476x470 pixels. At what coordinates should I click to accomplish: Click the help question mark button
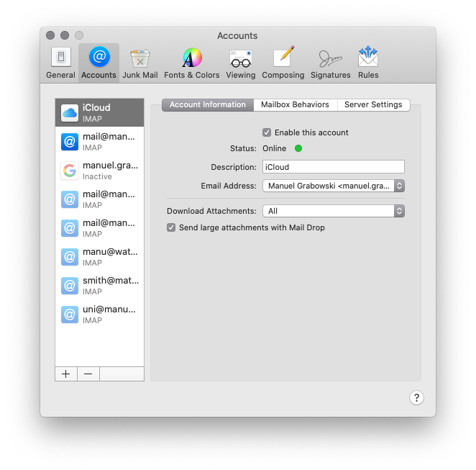pos(416,398)
